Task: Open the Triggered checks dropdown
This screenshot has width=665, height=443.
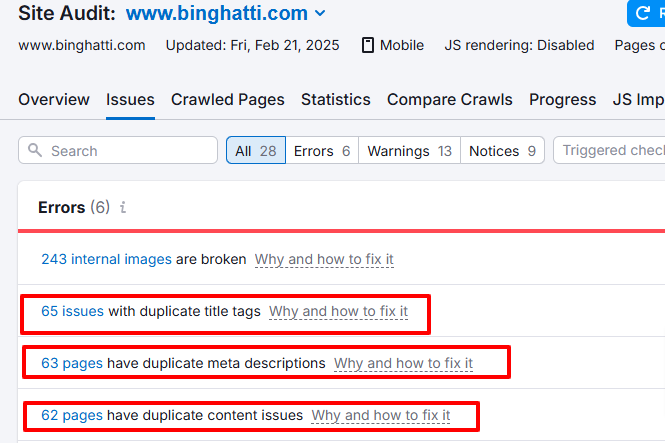Action: click(609, 150)
